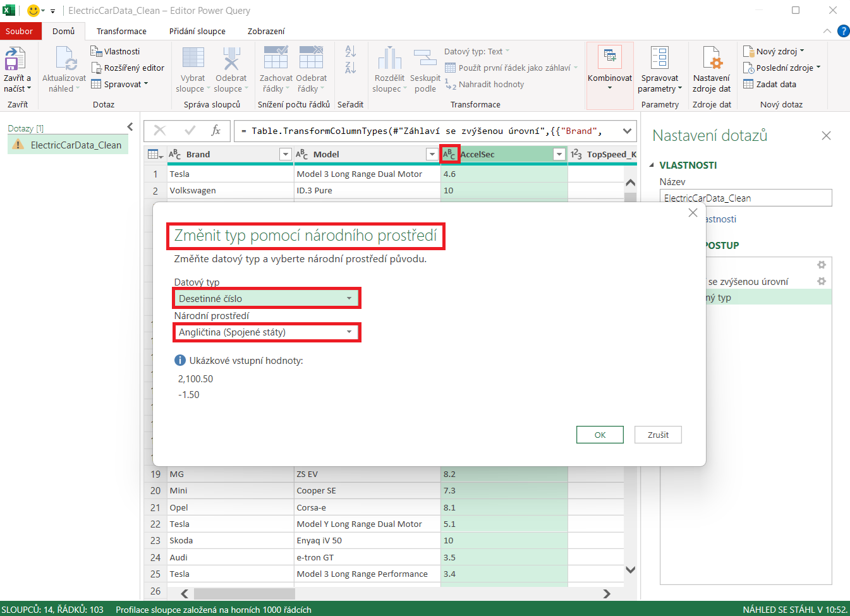
Task: Sort ascending with the A-Z icon
Action: [x=351, y=51]
